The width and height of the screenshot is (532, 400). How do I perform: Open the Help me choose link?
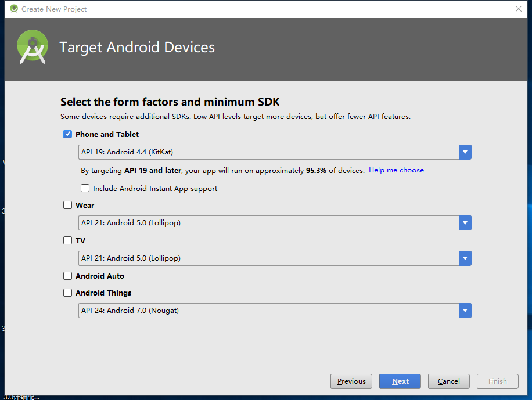[396, 170]
